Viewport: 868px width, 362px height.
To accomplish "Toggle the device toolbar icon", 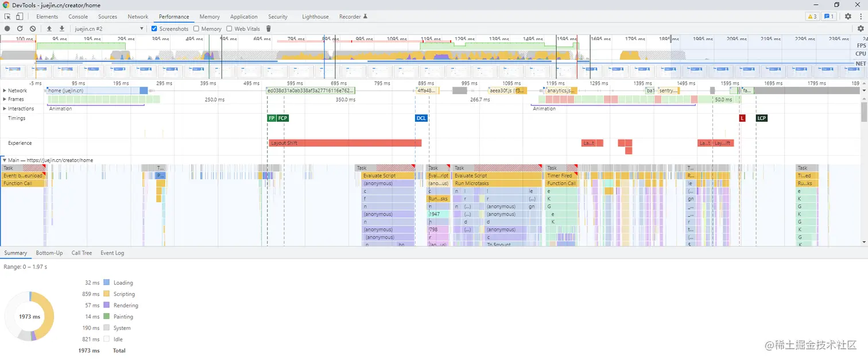I will 19,17.
